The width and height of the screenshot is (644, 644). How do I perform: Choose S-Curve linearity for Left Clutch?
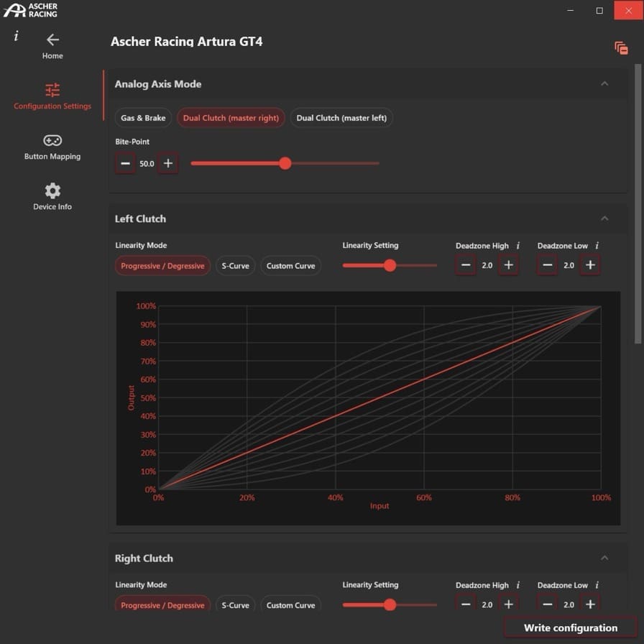click(x=235, y=266)
